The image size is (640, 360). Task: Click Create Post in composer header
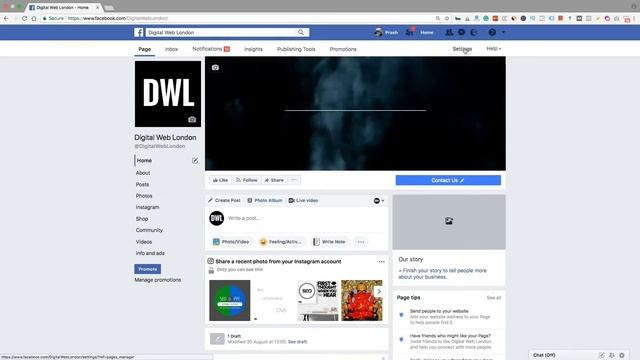[x=224, y=200]
